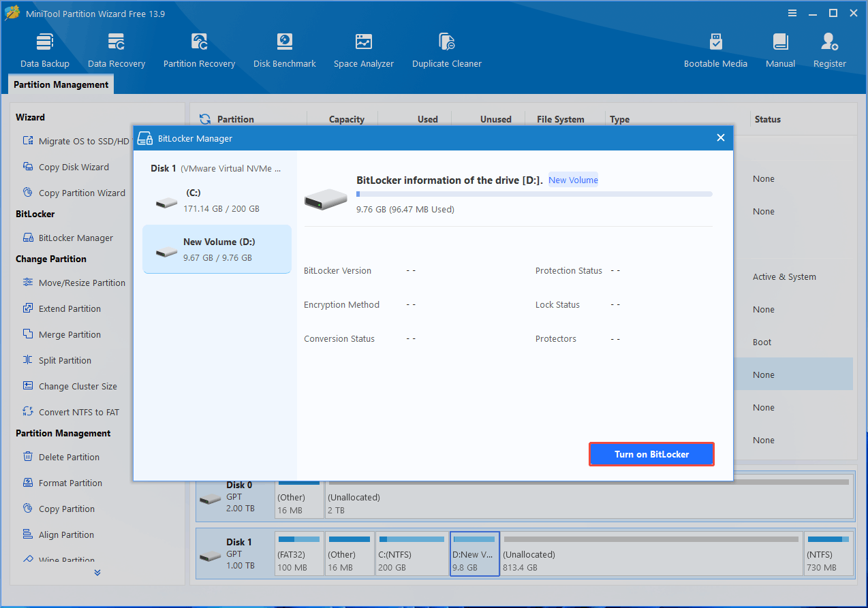This screenshot has height=608, width=868.
Task: Select NTFS 730 MB partition block
Action: [828, 554]
